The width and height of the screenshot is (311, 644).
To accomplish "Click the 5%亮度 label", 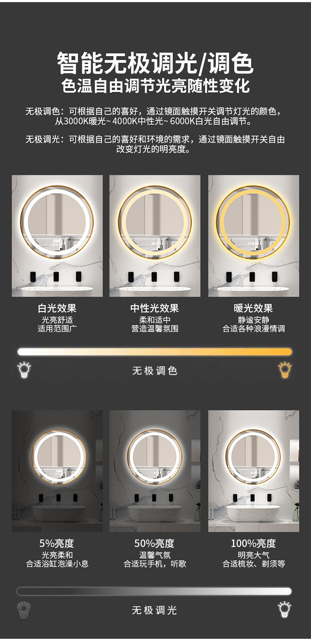I will click(57, 543).
